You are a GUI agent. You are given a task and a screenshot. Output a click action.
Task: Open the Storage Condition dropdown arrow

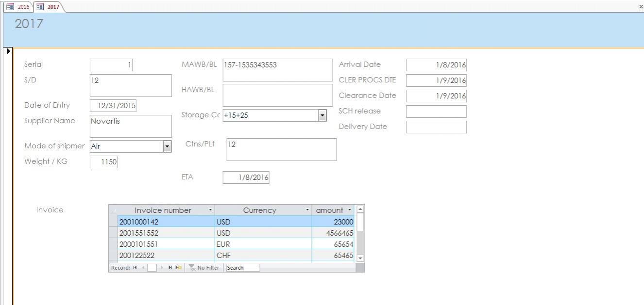[322, 115]
